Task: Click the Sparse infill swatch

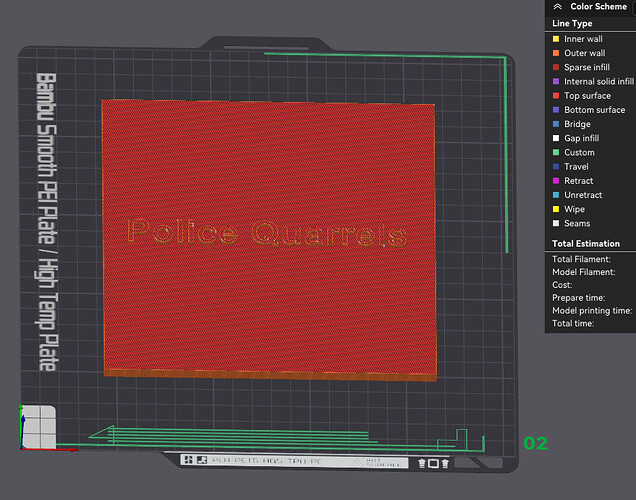Action: [x=556, y=67]
